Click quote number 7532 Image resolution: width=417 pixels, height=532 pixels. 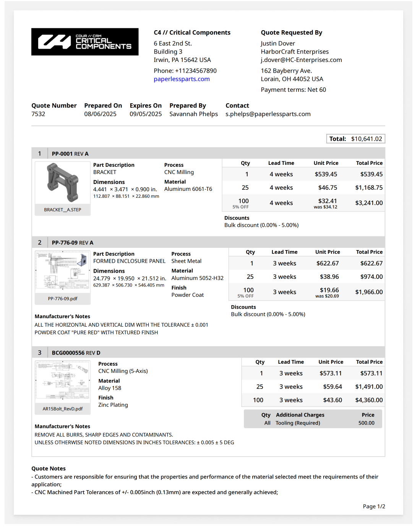pyautogui.click(x=38, y=114)
